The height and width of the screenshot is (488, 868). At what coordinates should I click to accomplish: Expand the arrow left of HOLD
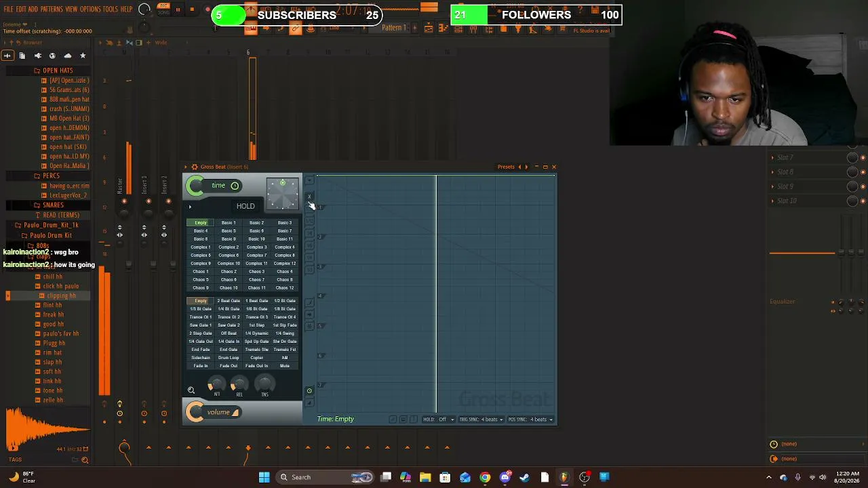click(x=190, y=207)
